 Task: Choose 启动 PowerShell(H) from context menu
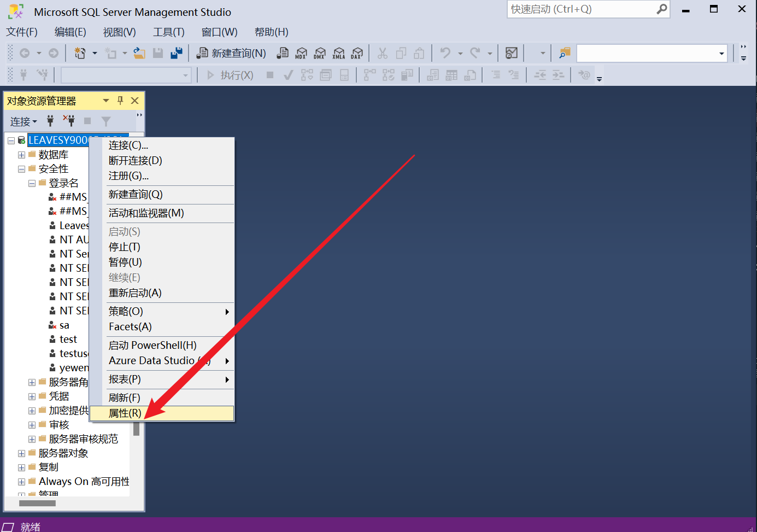coord(162,345)
